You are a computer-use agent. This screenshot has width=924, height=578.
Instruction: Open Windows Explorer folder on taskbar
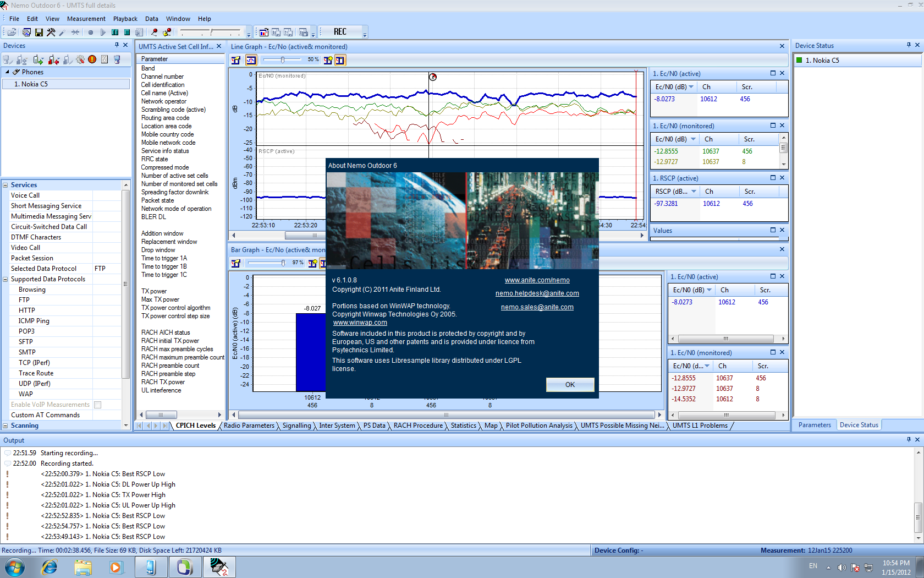point(83,567)
